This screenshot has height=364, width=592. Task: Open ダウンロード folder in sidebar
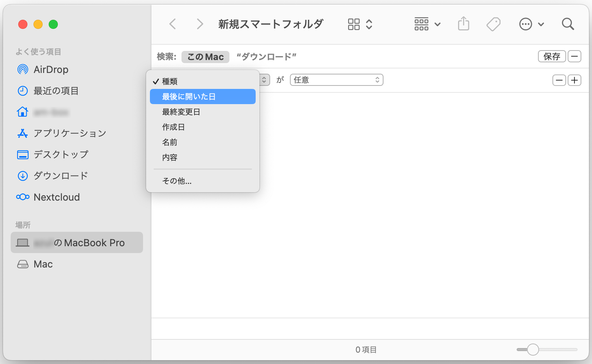(61, 176)
